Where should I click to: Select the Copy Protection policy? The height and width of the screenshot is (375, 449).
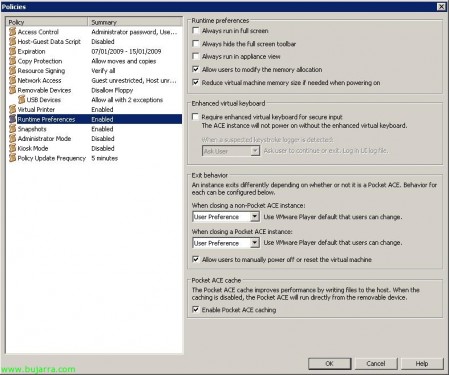(95, 61)
